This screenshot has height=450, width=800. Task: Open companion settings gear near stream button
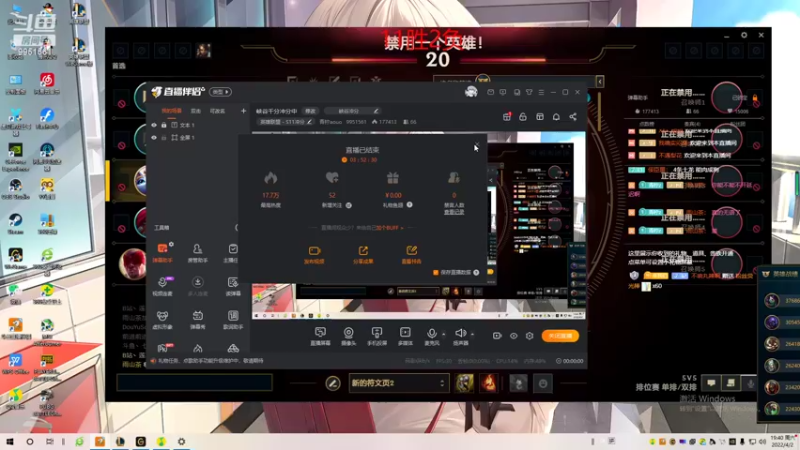click(530, 336)
